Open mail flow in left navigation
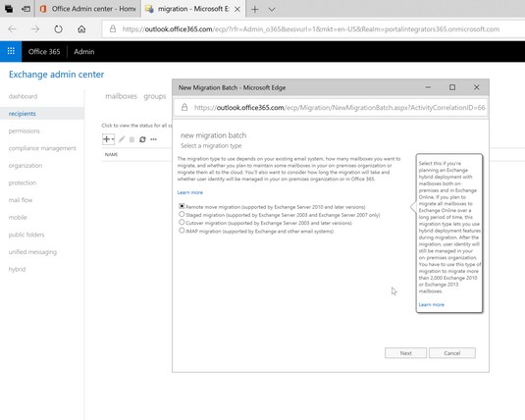Image resolution: width=525 pixels, height=420 pixels. click(21, 200)
